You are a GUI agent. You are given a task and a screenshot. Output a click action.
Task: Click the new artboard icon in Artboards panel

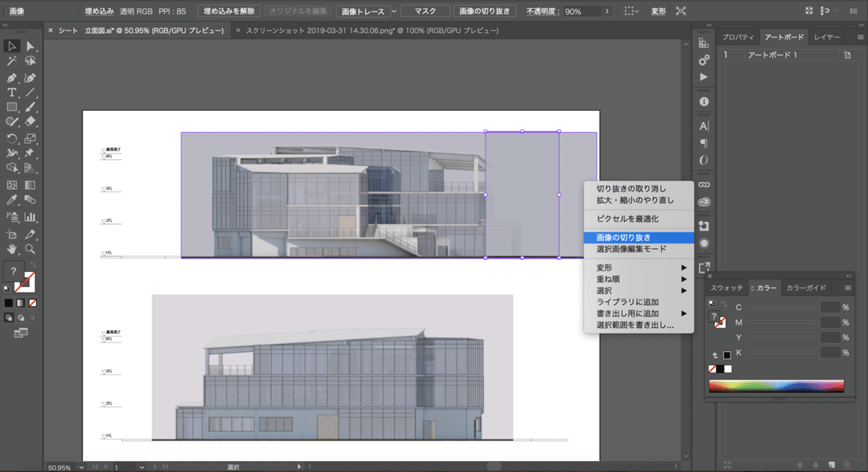click(833, 463)
